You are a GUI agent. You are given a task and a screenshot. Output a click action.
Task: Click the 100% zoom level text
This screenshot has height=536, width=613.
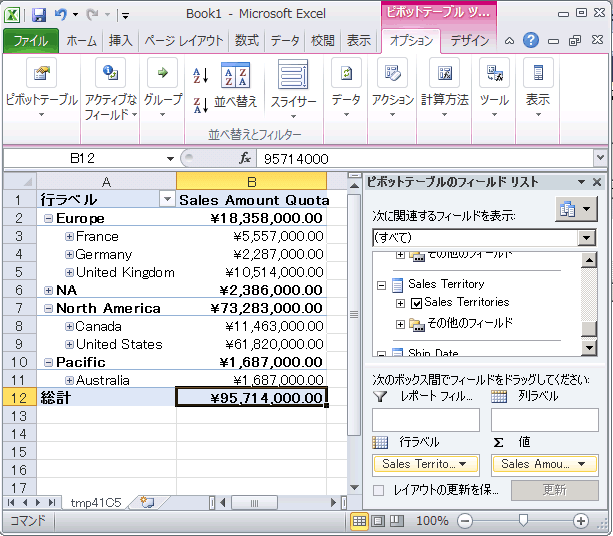(432, 521)
